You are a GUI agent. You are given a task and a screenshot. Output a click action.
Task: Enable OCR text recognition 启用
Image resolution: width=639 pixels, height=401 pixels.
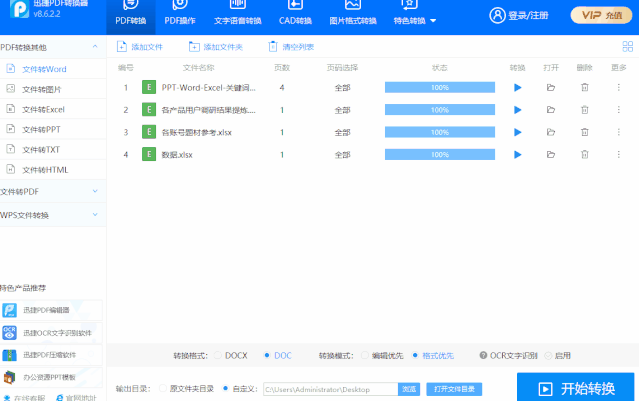click(x=557, y=355)
